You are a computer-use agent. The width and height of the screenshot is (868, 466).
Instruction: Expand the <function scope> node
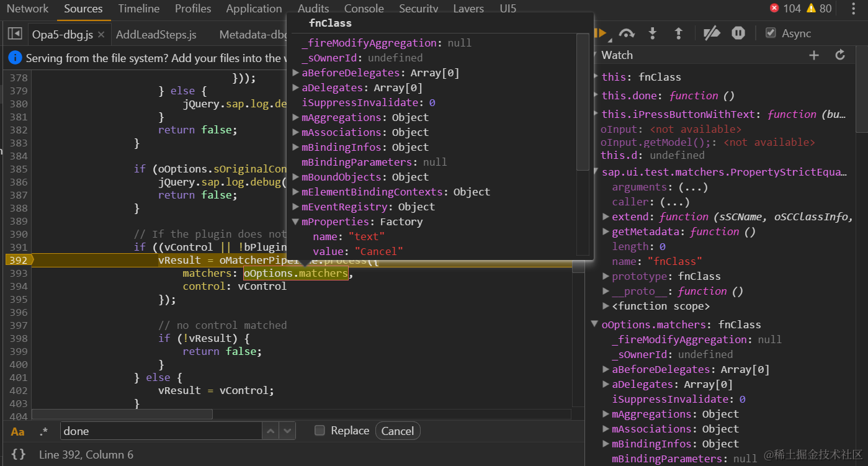pos(606,306)
